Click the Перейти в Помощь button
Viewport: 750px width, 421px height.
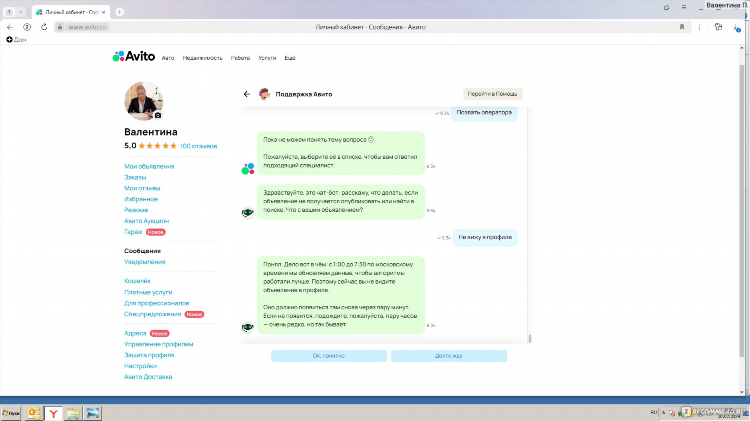(492, 94)
